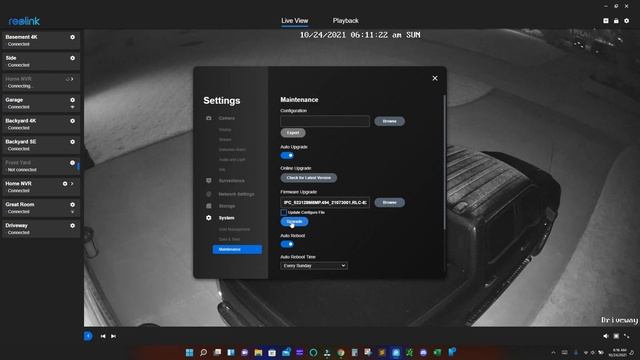Open settings gear for Driveway camera

(x=72, y=225)
